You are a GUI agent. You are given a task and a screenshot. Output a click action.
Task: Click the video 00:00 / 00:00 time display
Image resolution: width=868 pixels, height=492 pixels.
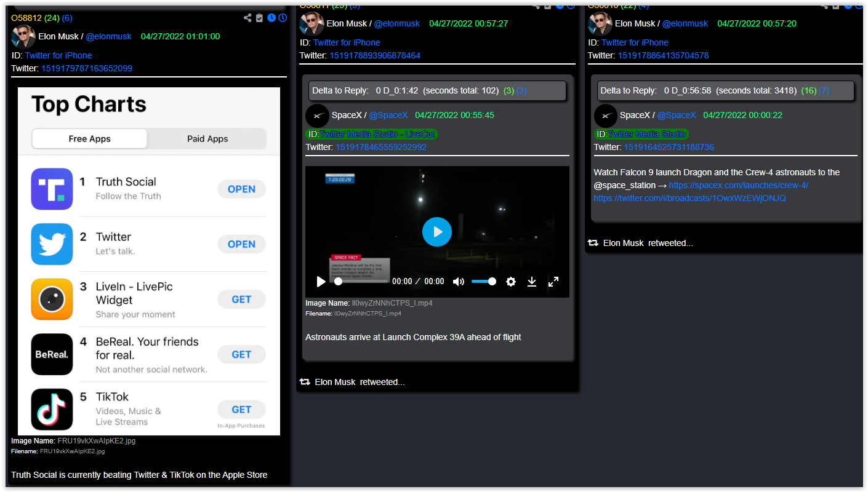point(418,281)
